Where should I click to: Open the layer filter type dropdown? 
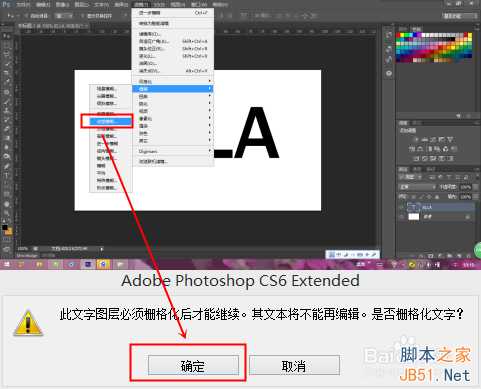410,177
